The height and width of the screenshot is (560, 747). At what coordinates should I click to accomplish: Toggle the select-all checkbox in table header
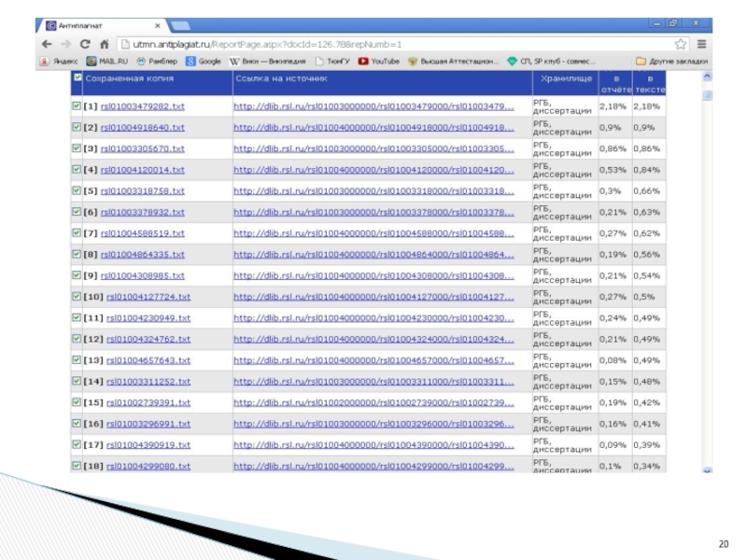coord(77,79)
